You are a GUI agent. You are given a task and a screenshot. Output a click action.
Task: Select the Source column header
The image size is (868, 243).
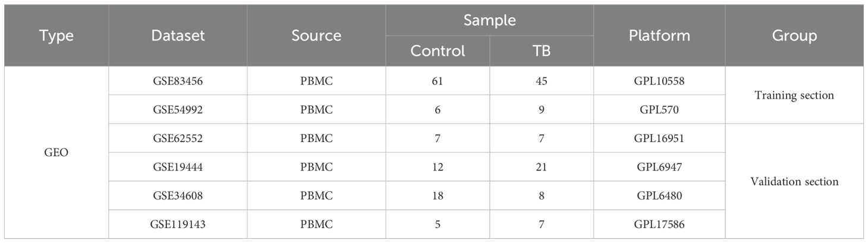[316, 36]
